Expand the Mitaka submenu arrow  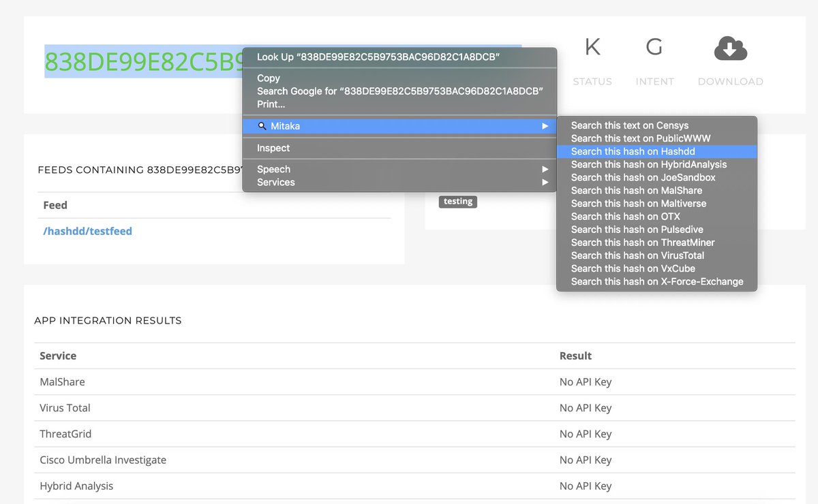[545, 126]
